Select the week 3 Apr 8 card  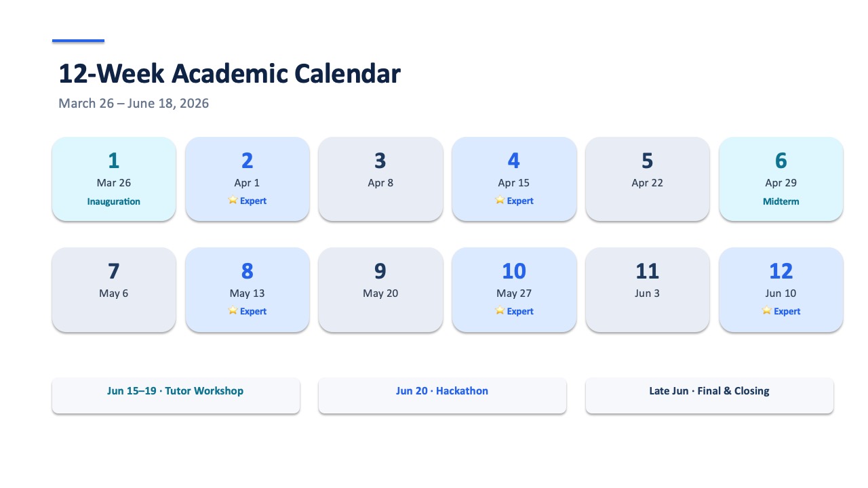coord(380,179)
